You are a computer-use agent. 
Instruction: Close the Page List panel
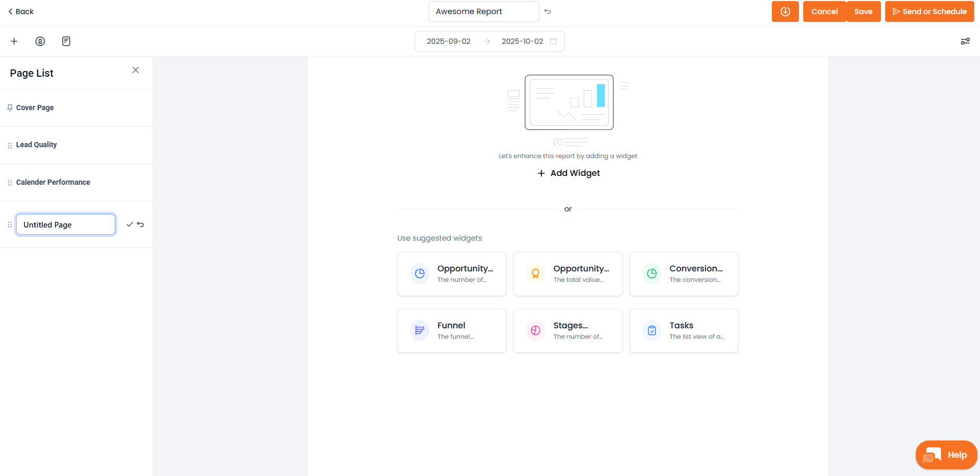pos(136,70)
